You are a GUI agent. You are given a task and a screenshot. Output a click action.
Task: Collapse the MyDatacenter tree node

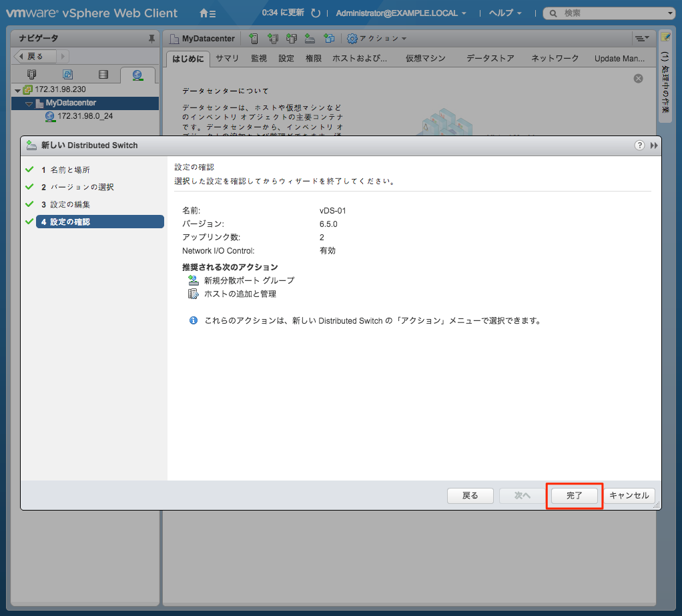point(29,104)
